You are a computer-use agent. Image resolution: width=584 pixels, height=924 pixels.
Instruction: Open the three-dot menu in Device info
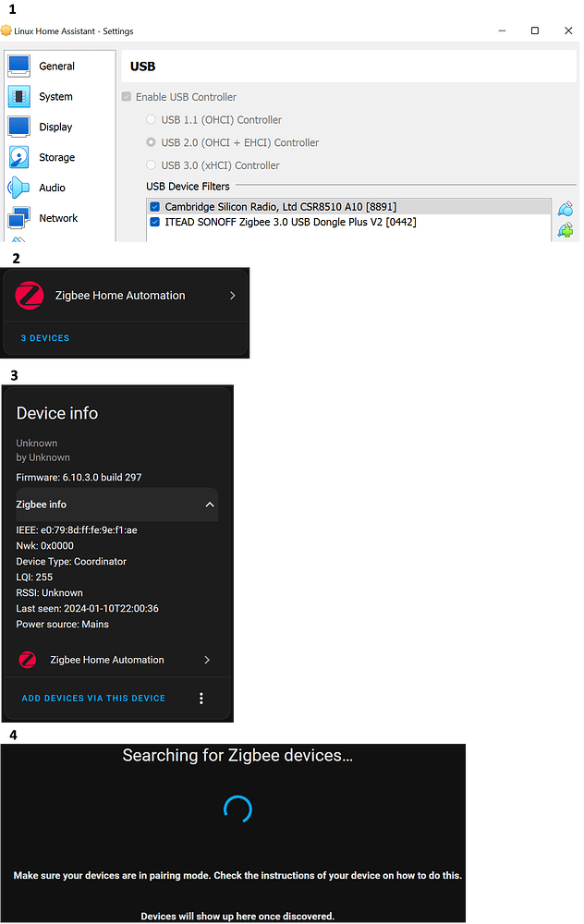point(201,698)
